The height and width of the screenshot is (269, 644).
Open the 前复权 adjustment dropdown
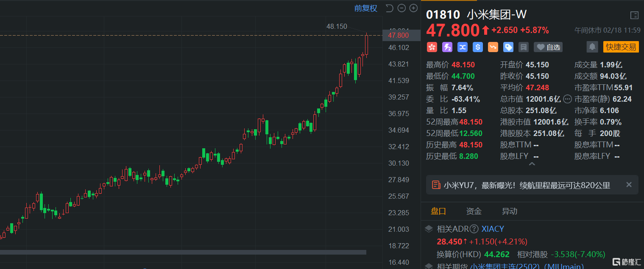[365, 8]
